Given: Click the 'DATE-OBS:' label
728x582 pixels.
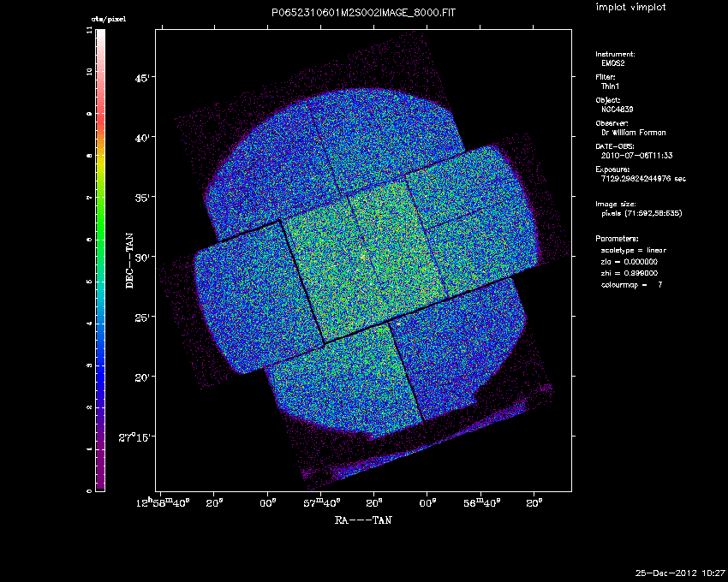Looking at the screenshot, I should [x=615, y=146].
